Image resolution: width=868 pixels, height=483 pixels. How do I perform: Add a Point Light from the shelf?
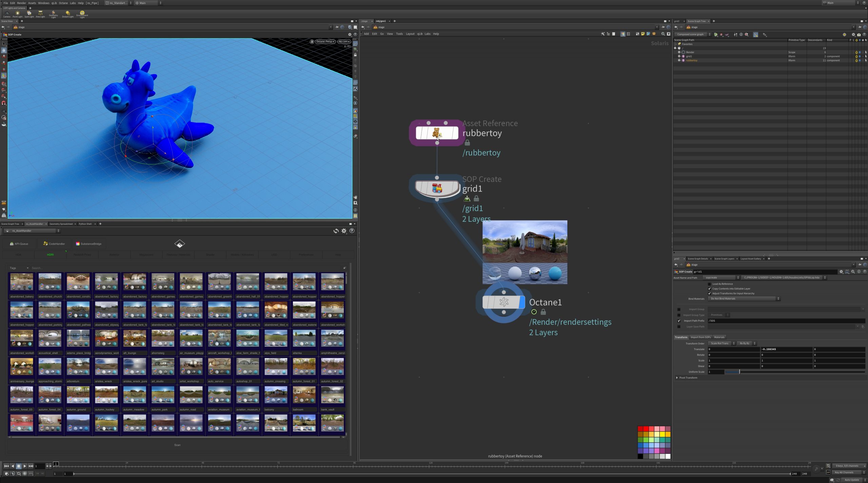[17, 14]
